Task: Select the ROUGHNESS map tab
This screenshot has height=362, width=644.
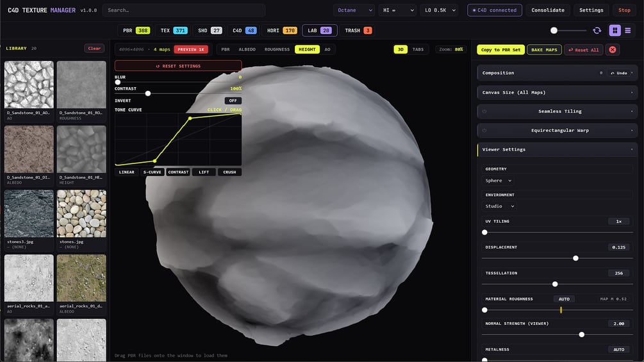Action: click(x=277, y=49)
